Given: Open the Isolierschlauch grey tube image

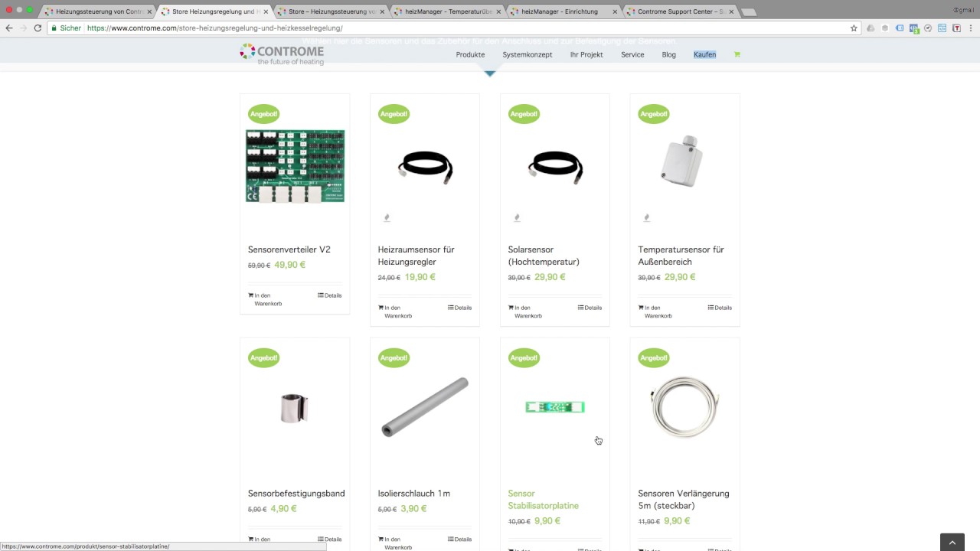Looking at the screenshot, I should pos(425,407).
